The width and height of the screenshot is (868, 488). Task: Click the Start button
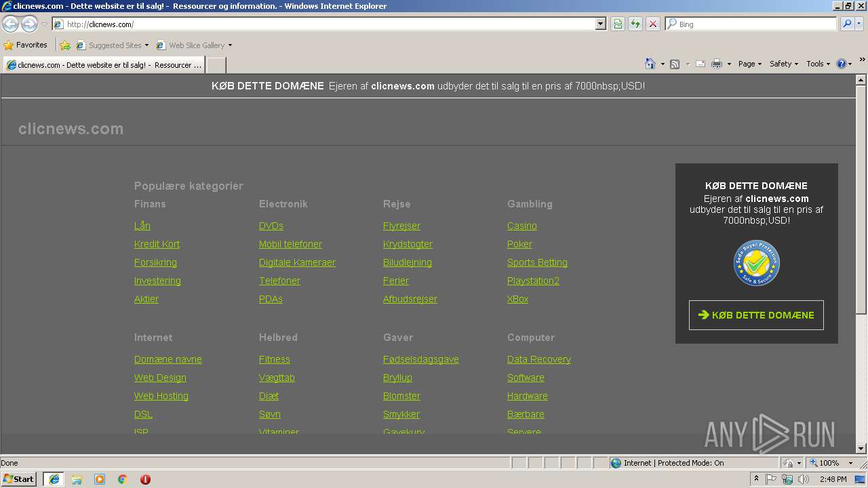[x=19, y=479]
